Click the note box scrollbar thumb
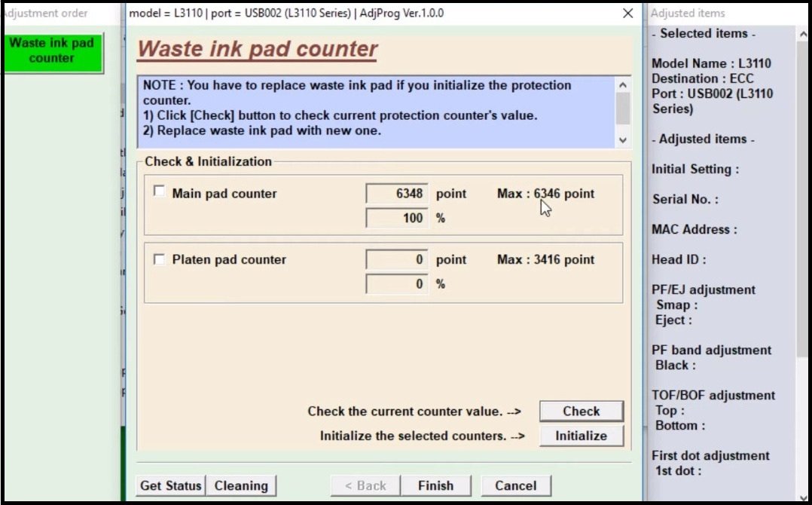 tap(622, 108)
